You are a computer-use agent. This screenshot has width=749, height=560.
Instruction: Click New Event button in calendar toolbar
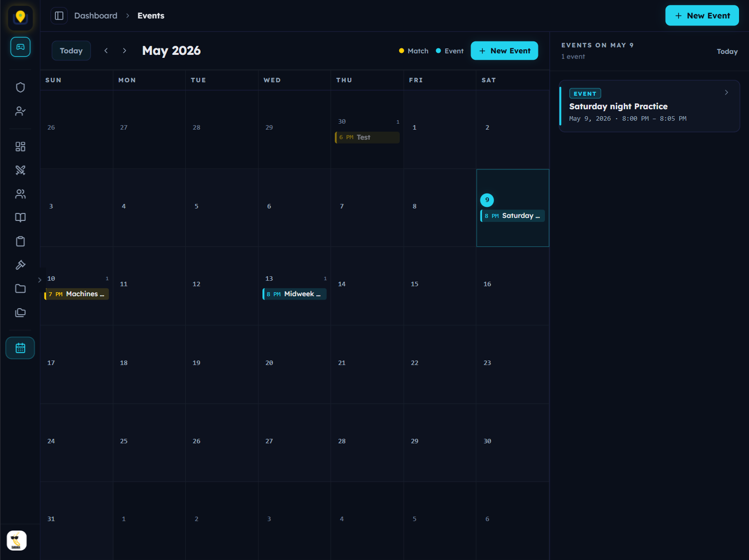(504, 51)
